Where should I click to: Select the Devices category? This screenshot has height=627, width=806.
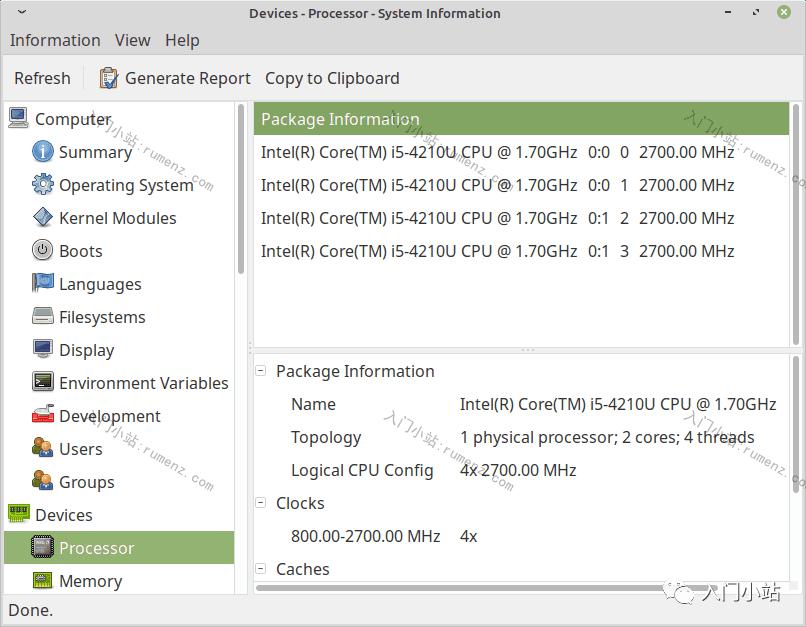tap(119, 514)
